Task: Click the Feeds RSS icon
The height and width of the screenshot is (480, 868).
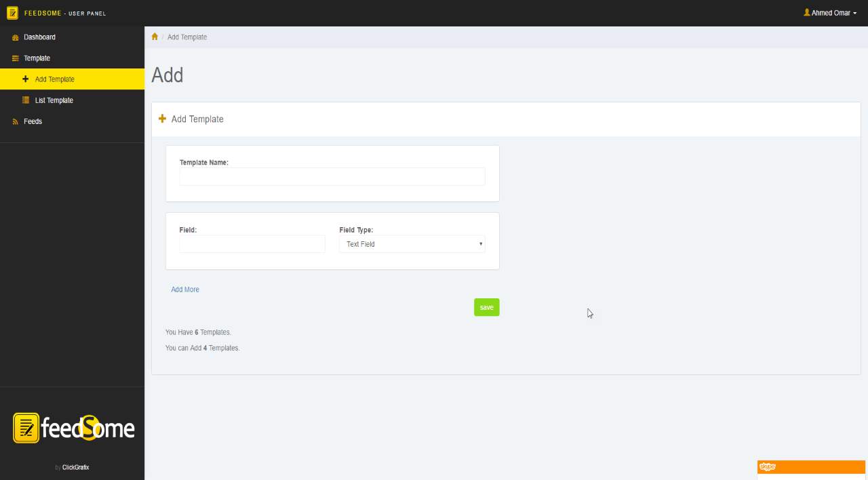Action: pos(16,121)
